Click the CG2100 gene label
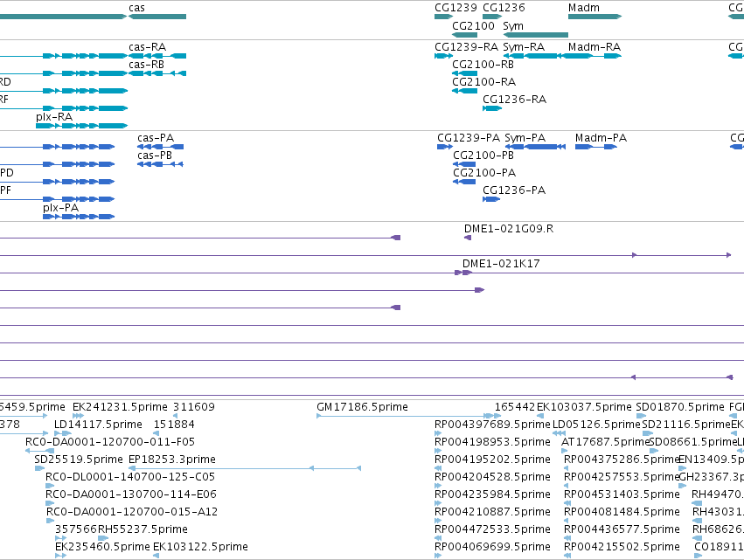 click(473, 25)
